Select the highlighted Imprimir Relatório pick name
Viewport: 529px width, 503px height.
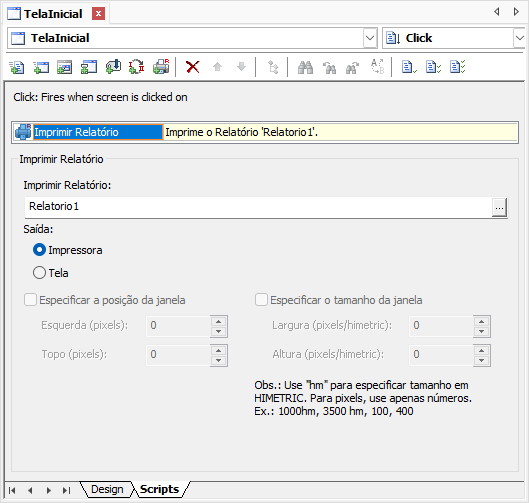tap(98, 132)
